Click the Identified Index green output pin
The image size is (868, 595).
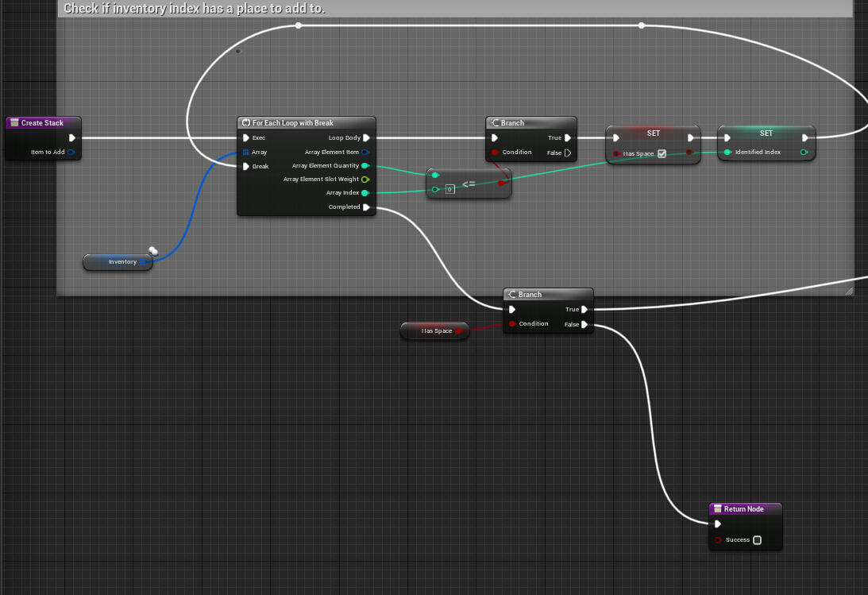tap(804, 152)
